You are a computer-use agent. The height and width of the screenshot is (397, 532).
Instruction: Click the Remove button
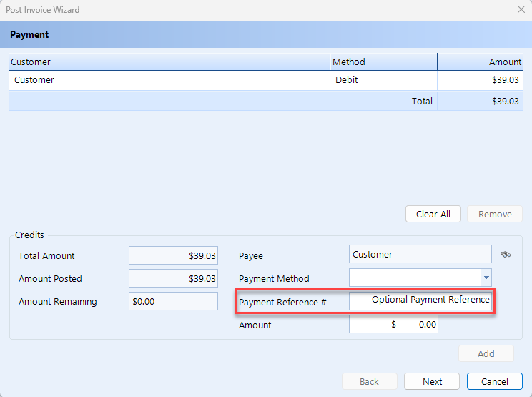[495, 214]
